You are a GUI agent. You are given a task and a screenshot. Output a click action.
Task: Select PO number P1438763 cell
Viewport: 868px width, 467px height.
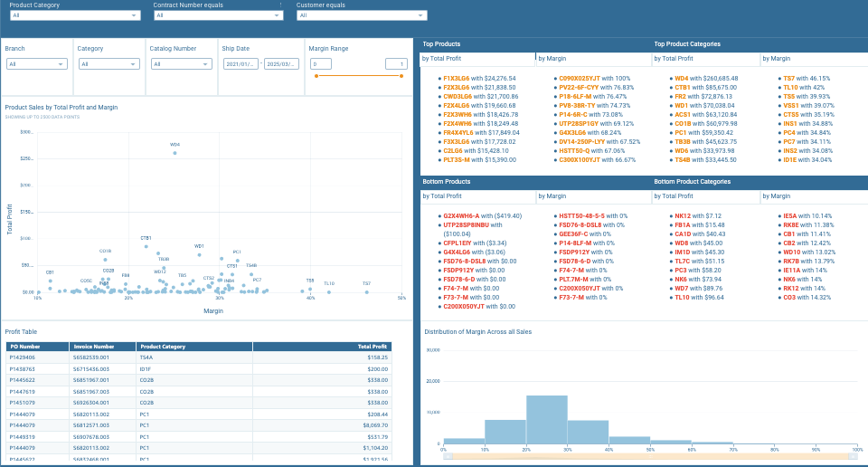coord(38,369)
